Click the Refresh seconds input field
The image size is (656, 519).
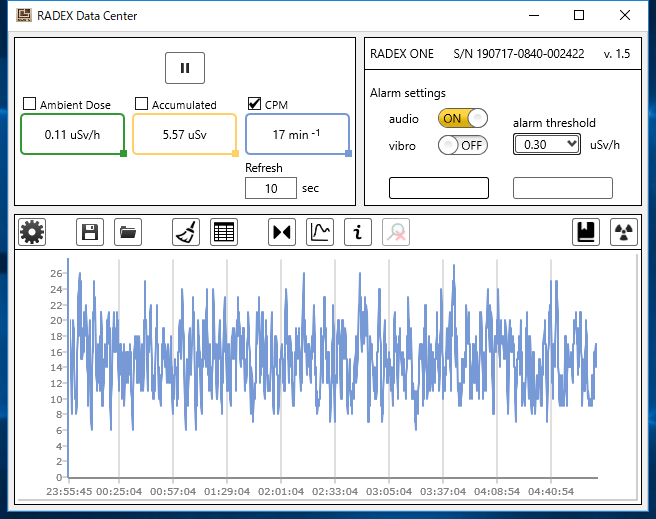271,188
